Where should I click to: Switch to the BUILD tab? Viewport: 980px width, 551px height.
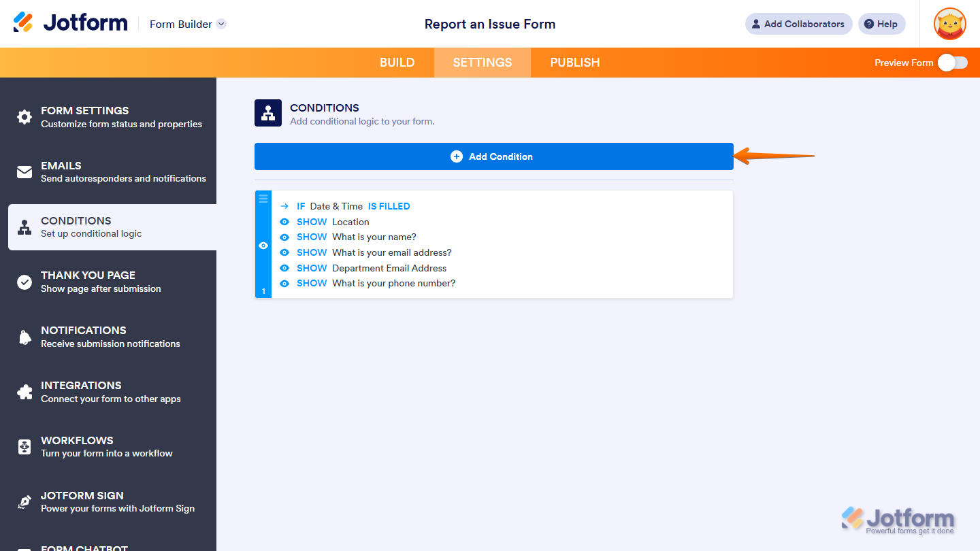pos(397,62)
